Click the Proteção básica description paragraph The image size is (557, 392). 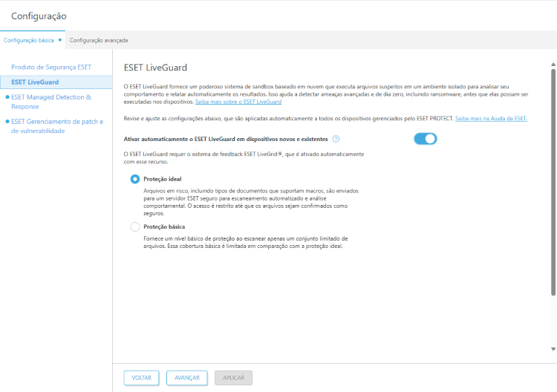(246, 242)
